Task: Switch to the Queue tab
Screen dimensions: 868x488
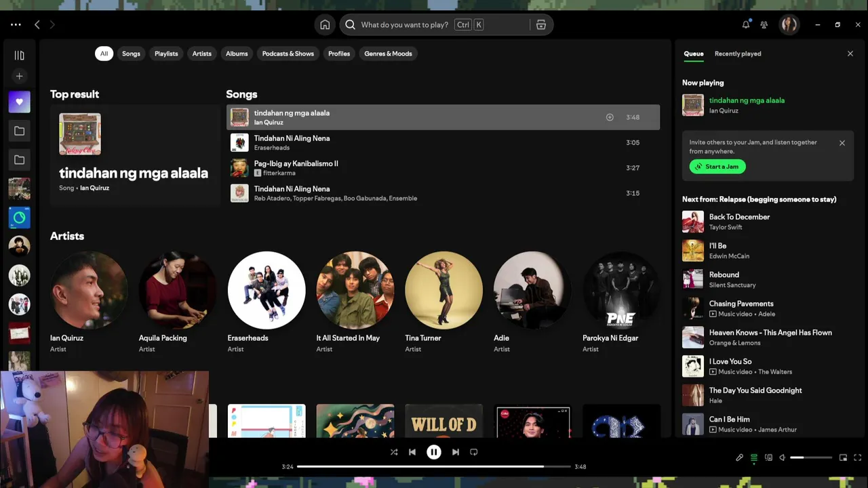Action: [x=693, y=54]
